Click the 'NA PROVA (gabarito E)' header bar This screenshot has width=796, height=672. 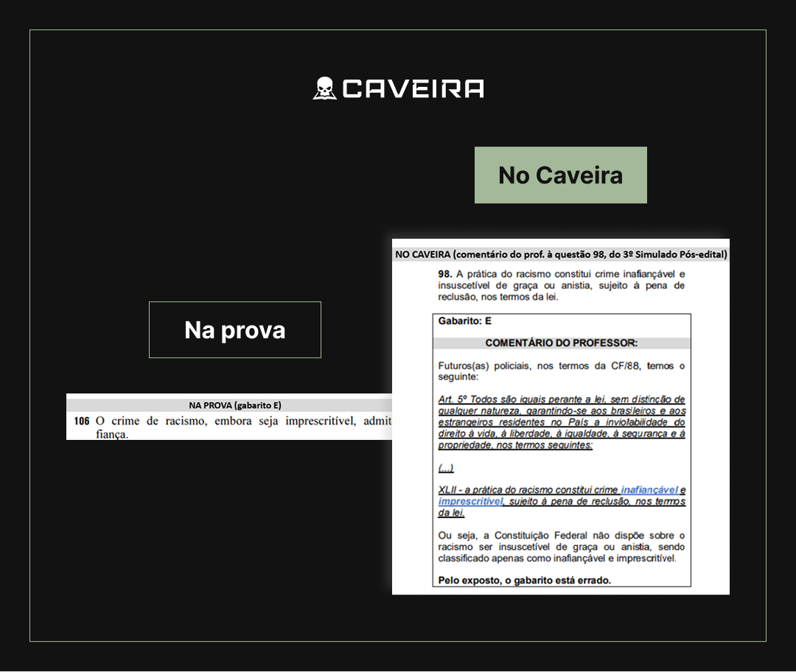click(229, 405)
